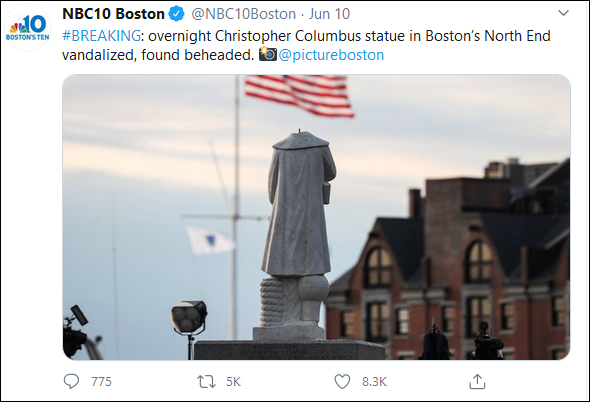The width and height of the screenshot is (590, 402).
Task: Click the blue verified checkmark badge
Action: click(x=176, y=14)
